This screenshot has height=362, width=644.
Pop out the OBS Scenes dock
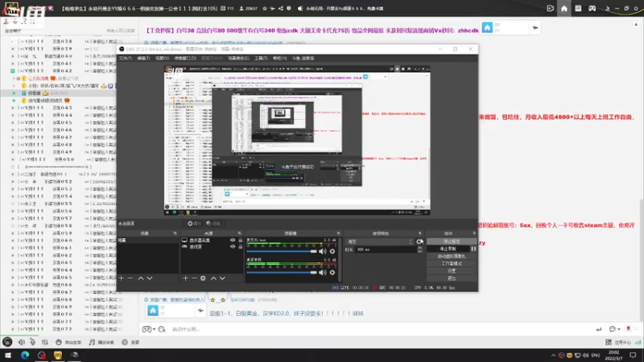click(175, 233)
